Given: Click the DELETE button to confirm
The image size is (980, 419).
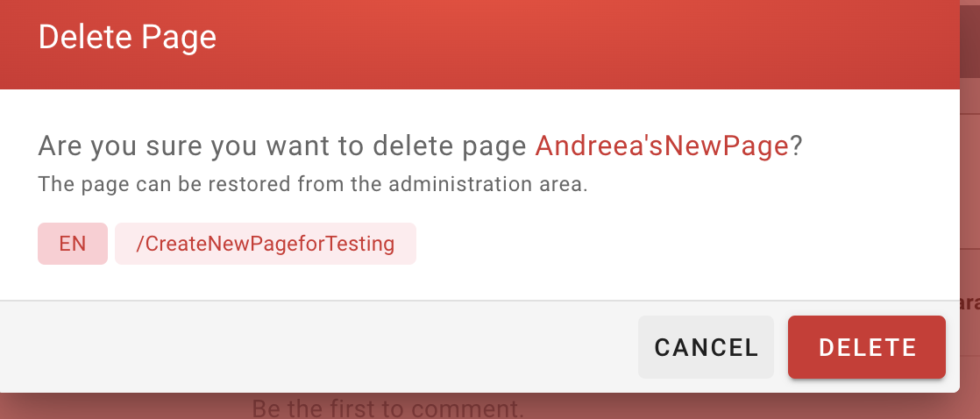Looking at the screenshot, I should pos(866,347).
